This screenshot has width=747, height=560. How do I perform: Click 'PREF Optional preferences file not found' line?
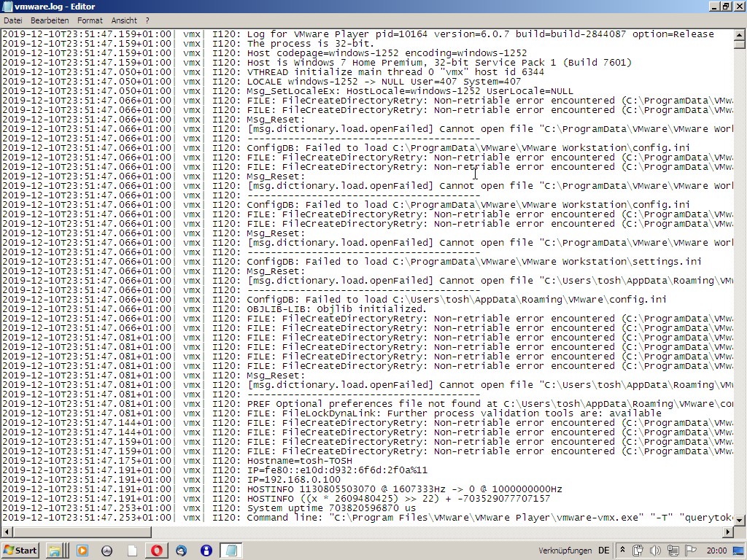(489, 403)
